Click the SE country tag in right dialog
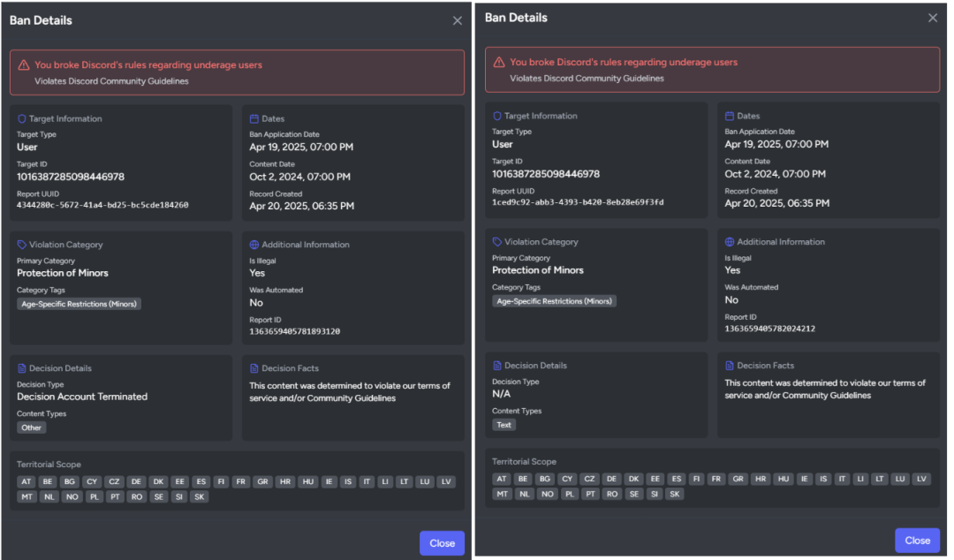The width and height of the screenshot is (954, 560). [634, 495]
